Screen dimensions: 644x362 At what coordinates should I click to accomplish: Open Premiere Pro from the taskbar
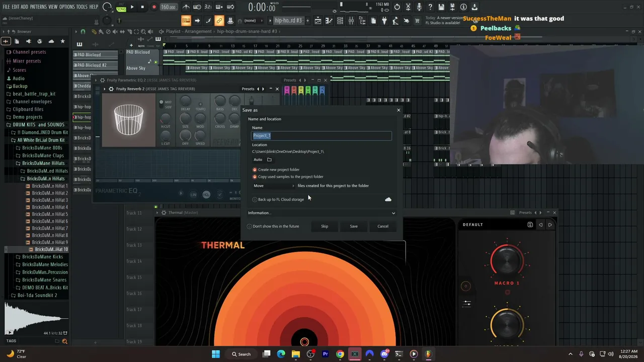point(325,354)
